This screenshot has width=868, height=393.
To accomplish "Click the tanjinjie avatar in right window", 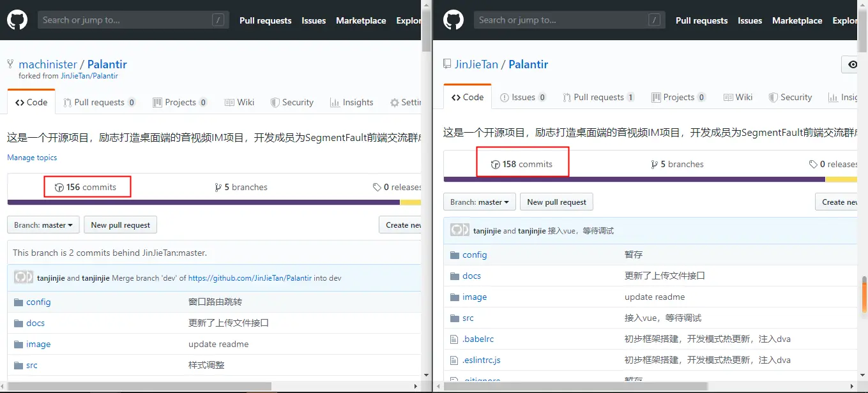I will (x=460, y=230).
